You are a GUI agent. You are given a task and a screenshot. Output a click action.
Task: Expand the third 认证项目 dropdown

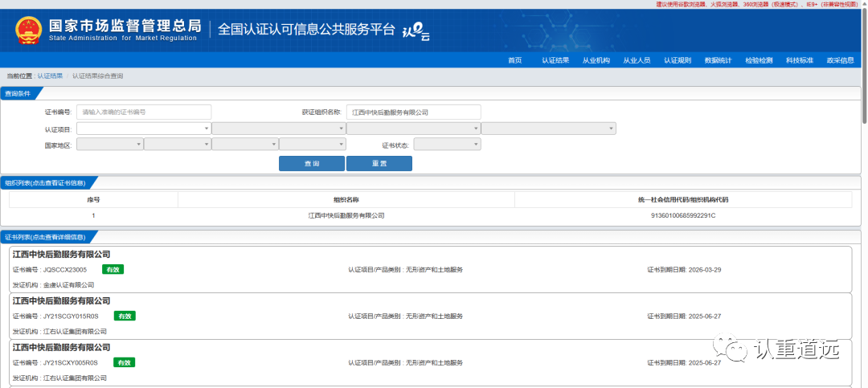414,129
